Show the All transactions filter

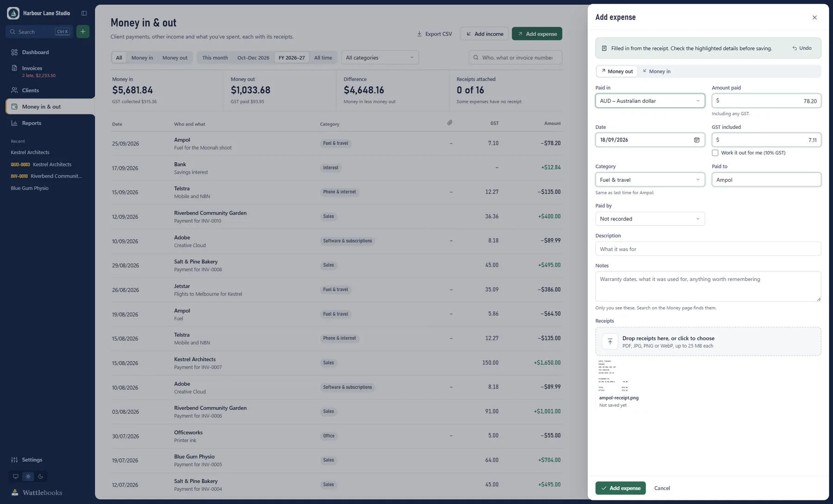119,58
